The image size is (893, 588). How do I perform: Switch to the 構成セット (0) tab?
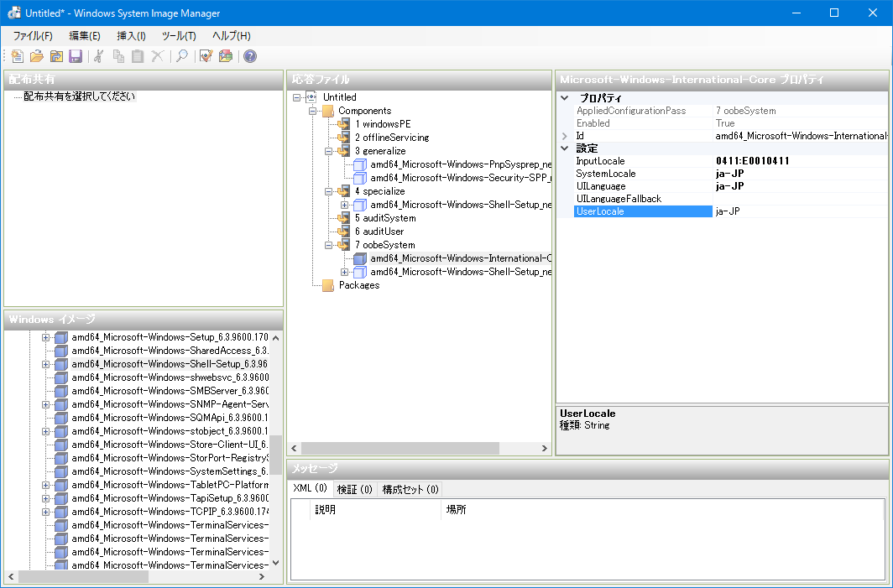[x=410, y=490]
